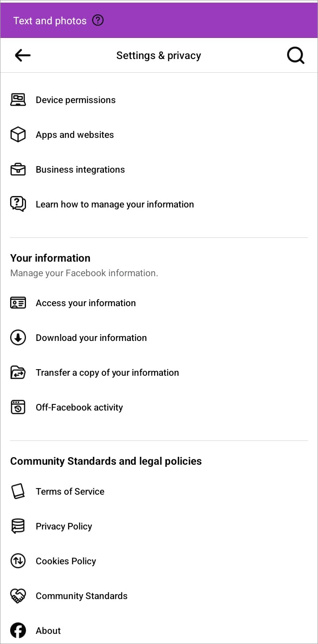Select Transfer a copy of your information
318x644 pixels.
pyautogui.click(x=107, y=373)
